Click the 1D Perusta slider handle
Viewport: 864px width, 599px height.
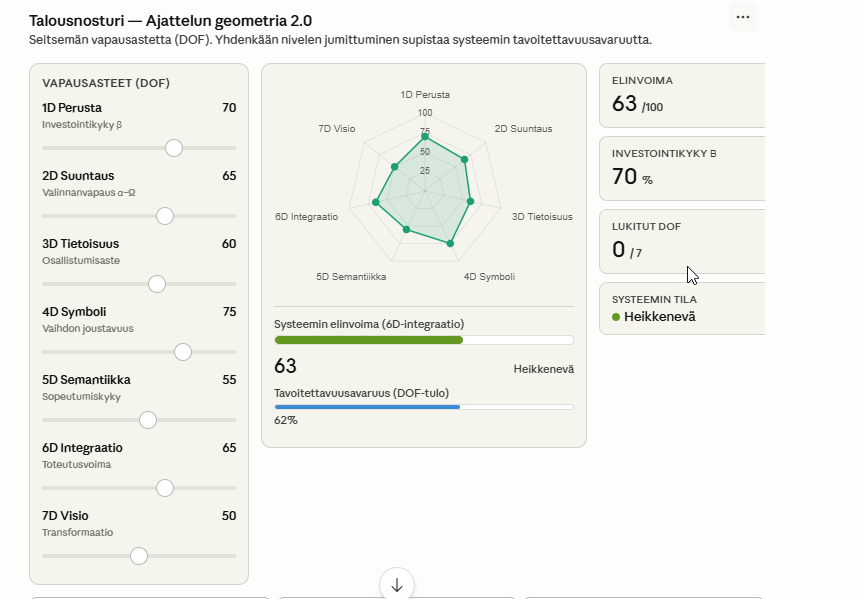(174, 148)
